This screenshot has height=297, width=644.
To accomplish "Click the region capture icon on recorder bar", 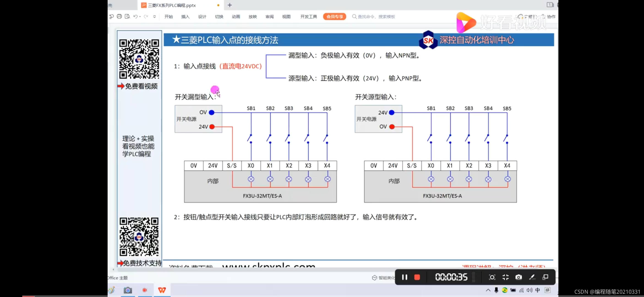I will (x=492, y=277).
